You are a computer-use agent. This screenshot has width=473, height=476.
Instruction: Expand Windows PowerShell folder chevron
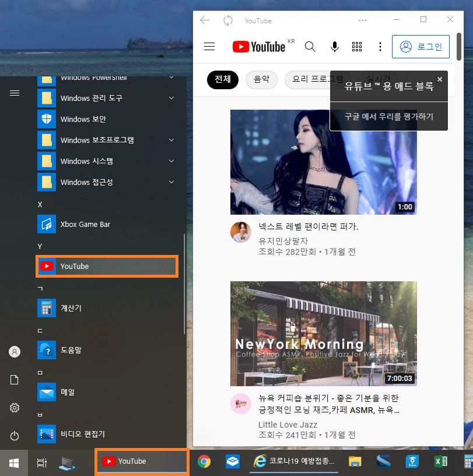[171, 78]
